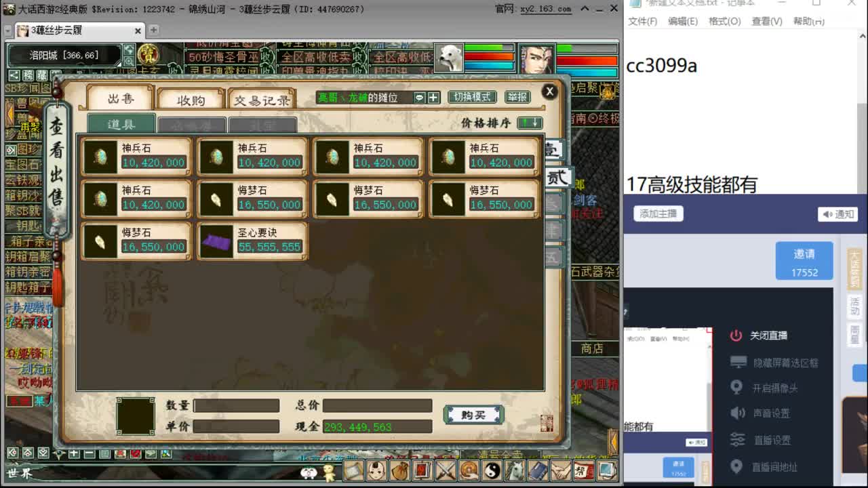Click the speaker icon for 声音设置
The image size is (868, 488).
[737, 413]
